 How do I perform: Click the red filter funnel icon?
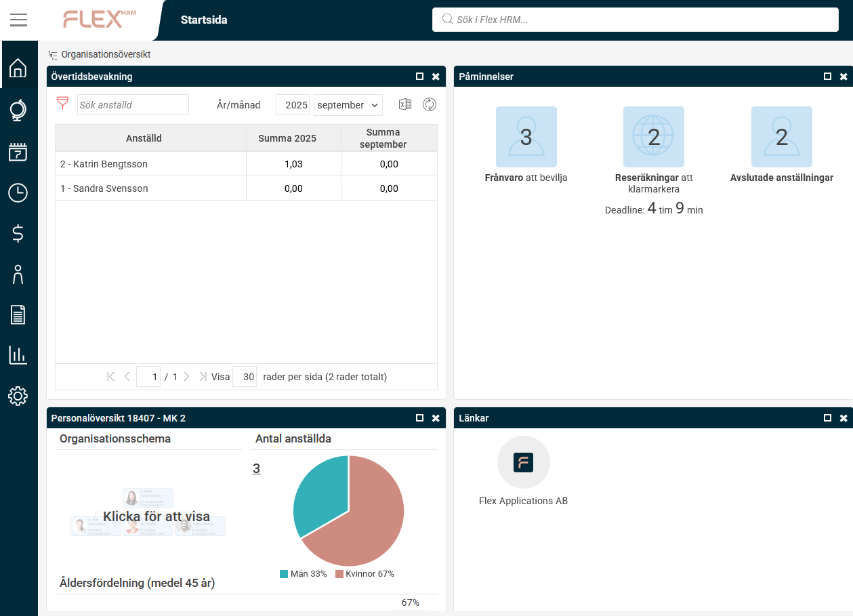point(62,104)
